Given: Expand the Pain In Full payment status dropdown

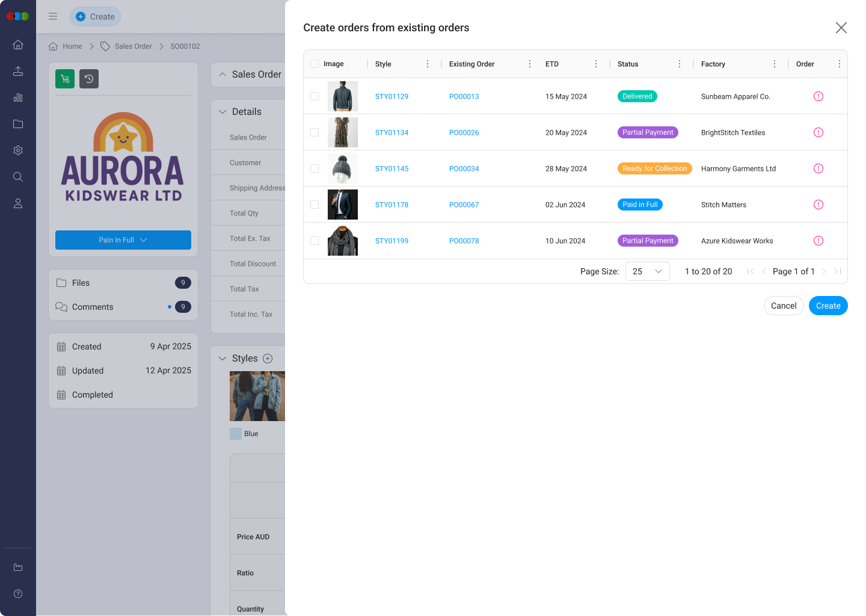Looking at the screenshot, I should coord(123,239).
